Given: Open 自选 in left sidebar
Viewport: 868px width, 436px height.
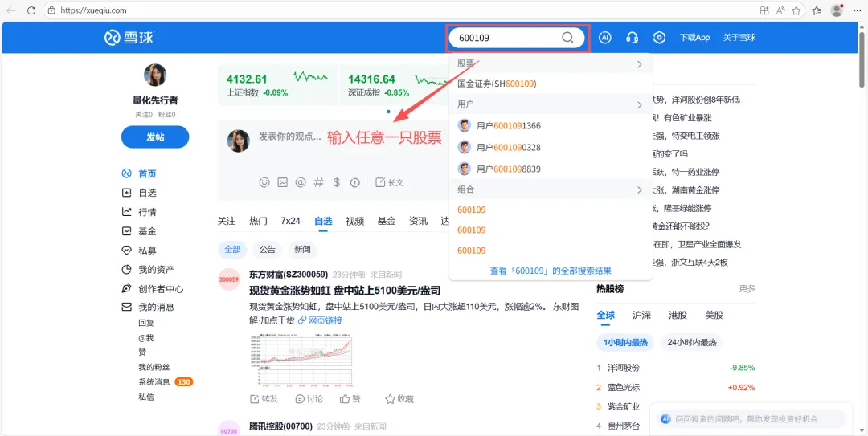Looking at the screenshot, I should 139,193.
